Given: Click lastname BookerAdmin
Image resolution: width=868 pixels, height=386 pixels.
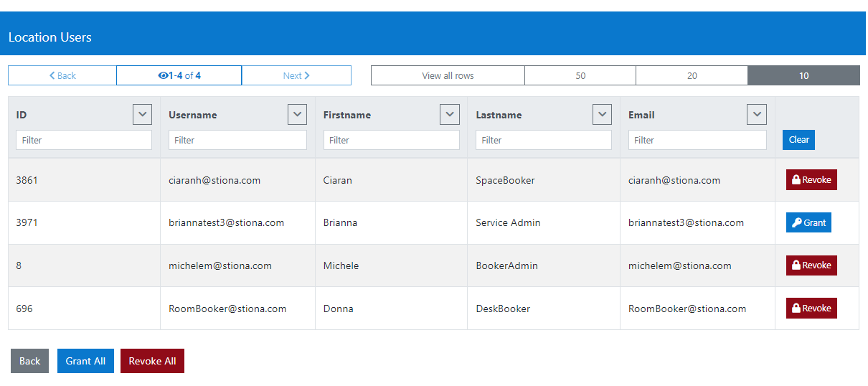Looking at the screenshot, I should click(506, 265).
